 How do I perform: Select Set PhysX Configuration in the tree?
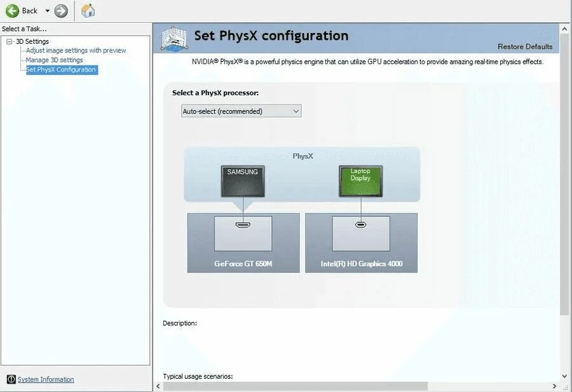pyautogui.click(x=61, y=70)
